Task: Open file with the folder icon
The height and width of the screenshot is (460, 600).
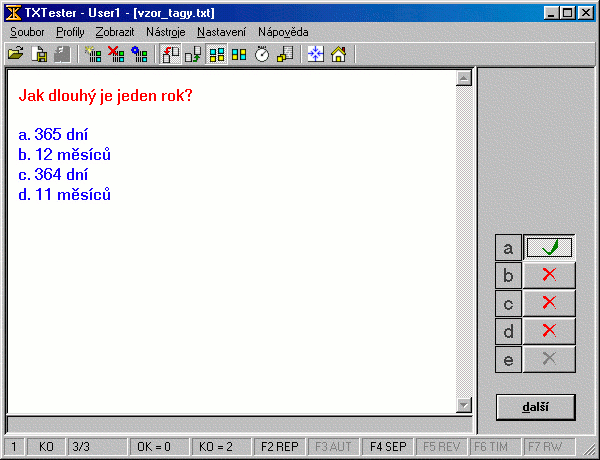Action: [x=16, y=54]
